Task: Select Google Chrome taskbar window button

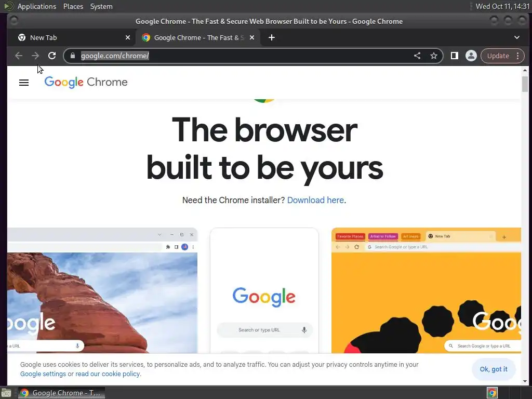Action: coord(61,393)
